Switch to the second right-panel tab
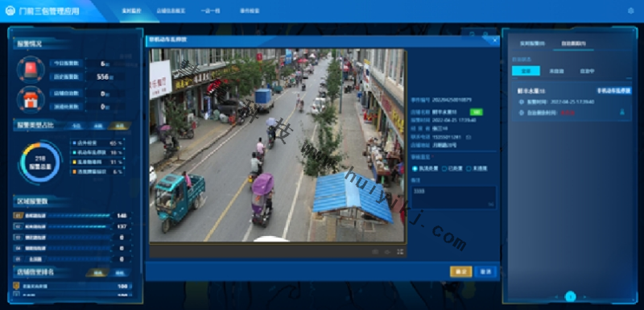Screen dimensions: 644x310 click(574, 43)
